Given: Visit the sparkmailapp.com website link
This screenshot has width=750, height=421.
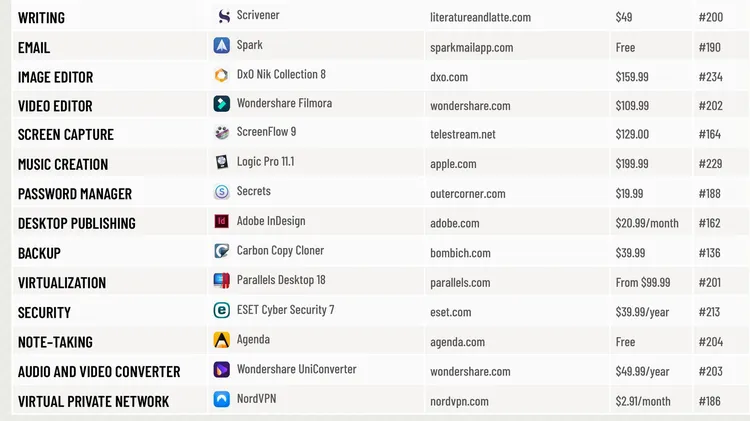Looking at the screenshot, I should click(x=471, y=47).
